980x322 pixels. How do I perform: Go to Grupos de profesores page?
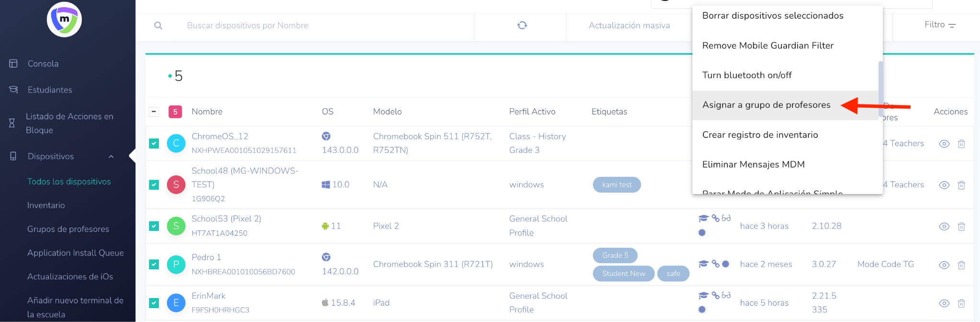coord(68,229)
